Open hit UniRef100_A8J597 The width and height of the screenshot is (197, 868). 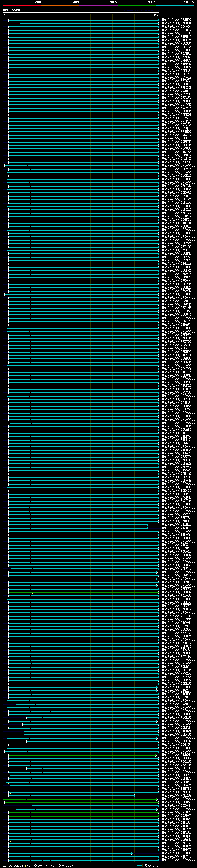(x=177, y=20)
